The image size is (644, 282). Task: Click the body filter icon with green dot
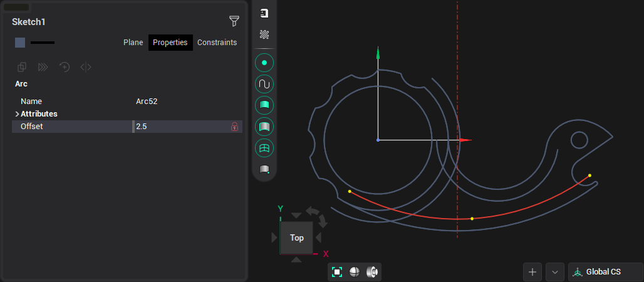264,169
